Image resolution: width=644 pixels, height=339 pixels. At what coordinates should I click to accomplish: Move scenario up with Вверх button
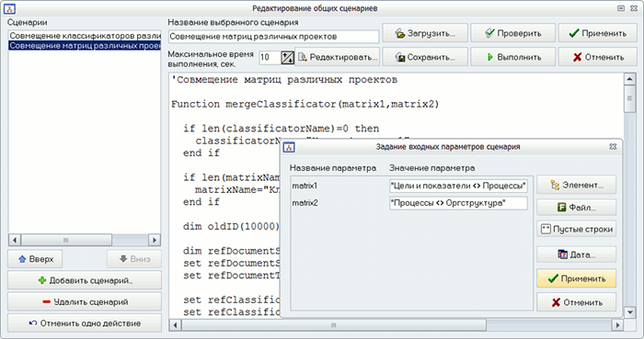coord(35,259)
